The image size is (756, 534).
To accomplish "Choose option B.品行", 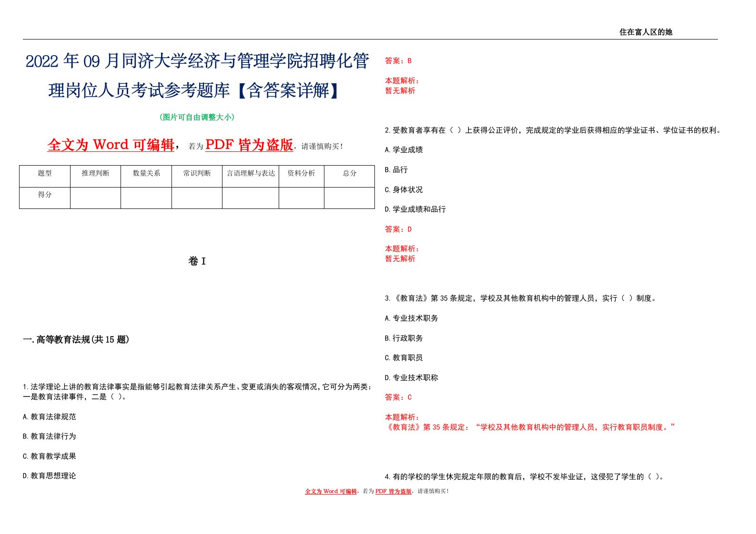I will 396,169.
